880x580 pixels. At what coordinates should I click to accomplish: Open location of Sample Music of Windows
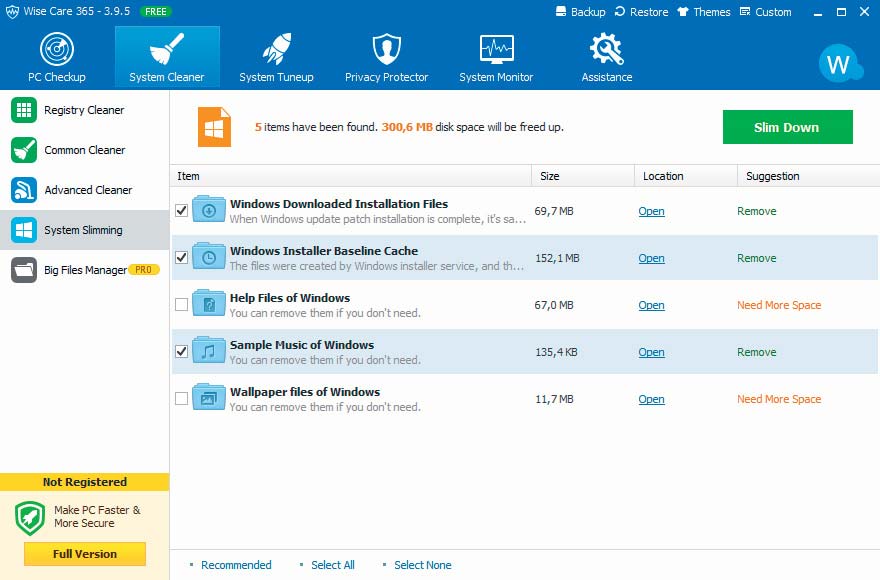tap(651, 352)
